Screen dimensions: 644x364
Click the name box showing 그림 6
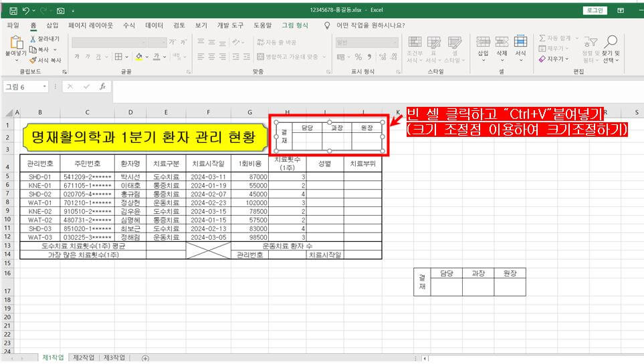(23, 87)
